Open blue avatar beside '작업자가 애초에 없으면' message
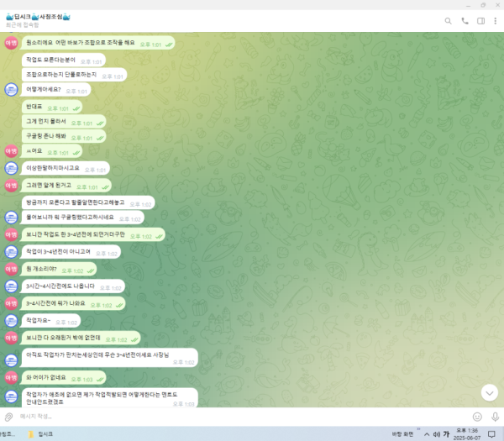Viewport: 504px width, 441px height. point(11,396)
